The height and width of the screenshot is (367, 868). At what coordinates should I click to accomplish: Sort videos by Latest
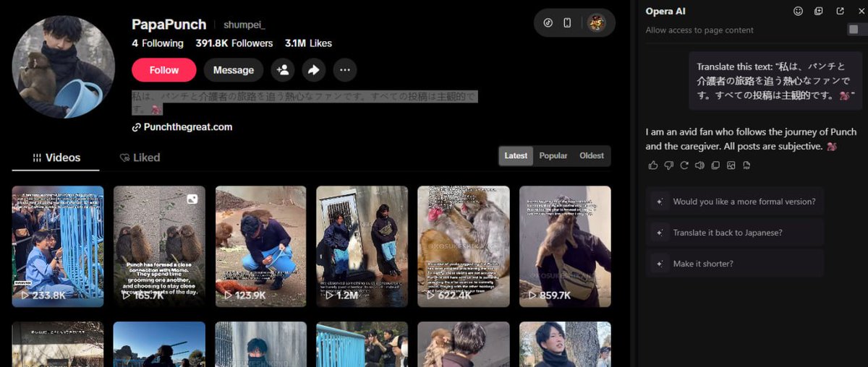(x=516, y=156)
